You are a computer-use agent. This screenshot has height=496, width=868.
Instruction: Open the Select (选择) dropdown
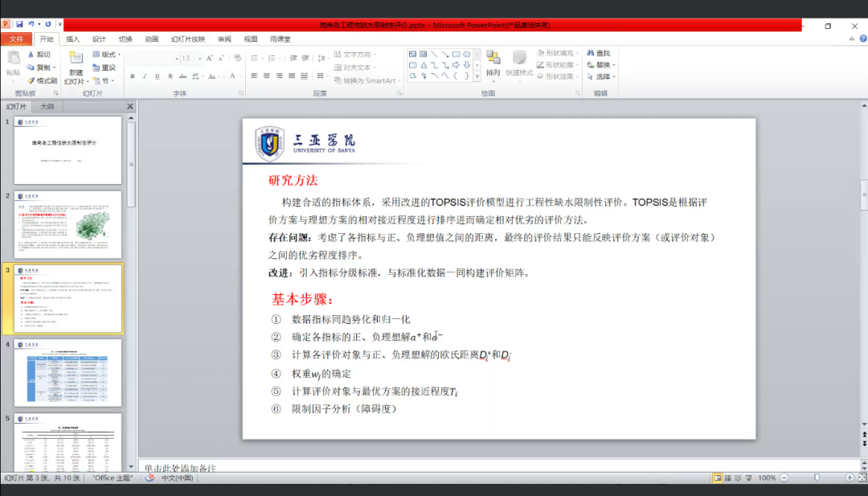coord(604,76)
